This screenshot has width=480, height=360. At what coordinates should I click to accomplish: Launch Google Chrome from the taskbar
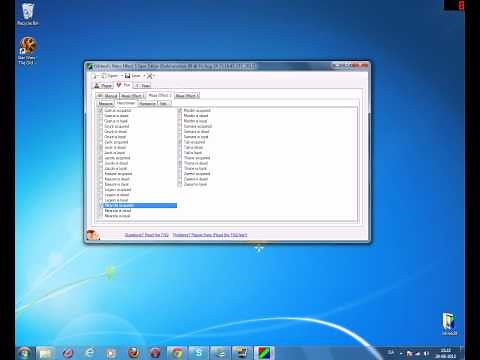(177, 353)
